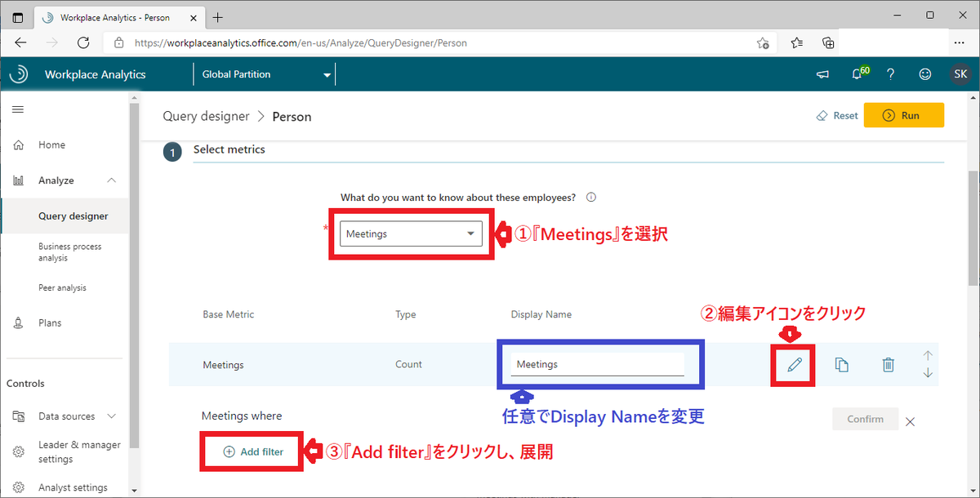980x498 pixels.
Task: Open the feedback smiley icon
Action: pyautogui.click(x=925, y=74)
